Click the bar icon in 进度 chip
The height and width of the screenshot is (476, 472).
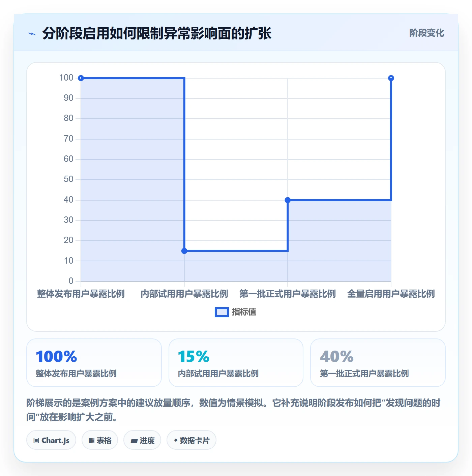134,441
